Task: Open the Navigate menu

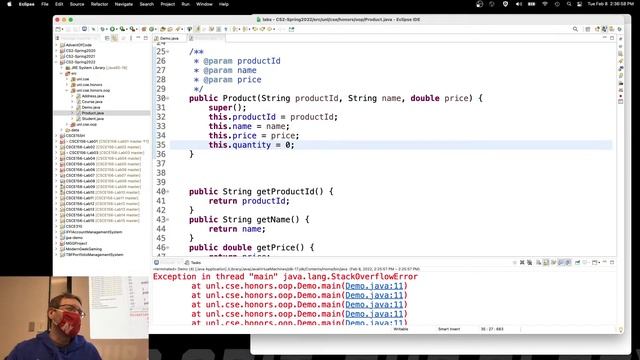Action: point(124,4)
